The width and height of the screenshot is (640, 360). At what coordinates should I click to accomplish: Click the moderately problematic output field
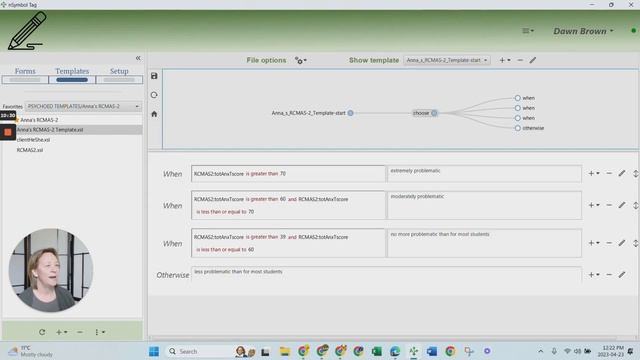(484, 205)
